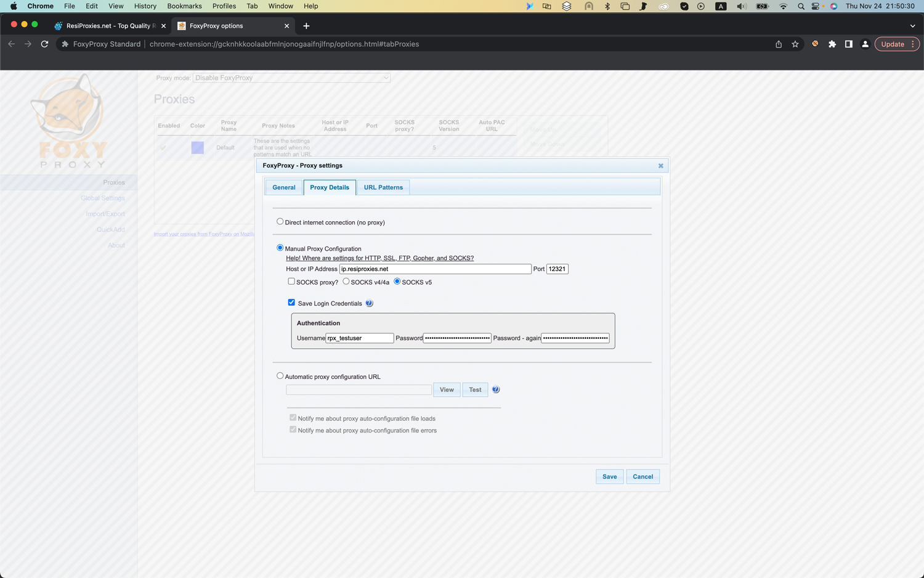Image resolution: width=924 pixels, height=578 pixels.
Task: Select Direct internet connection option
Action: pos(280,222)
